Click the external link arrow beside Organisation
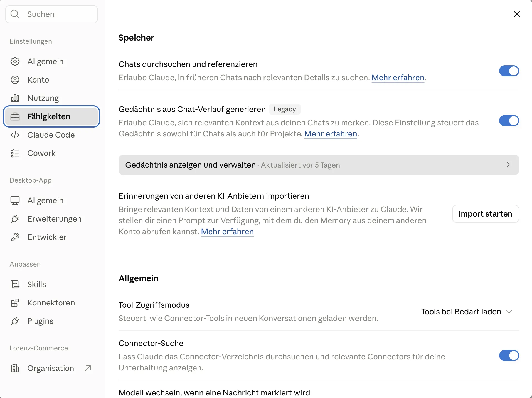Image resolution: width=532 pixels, height=398 pixels. coord(88,368)
